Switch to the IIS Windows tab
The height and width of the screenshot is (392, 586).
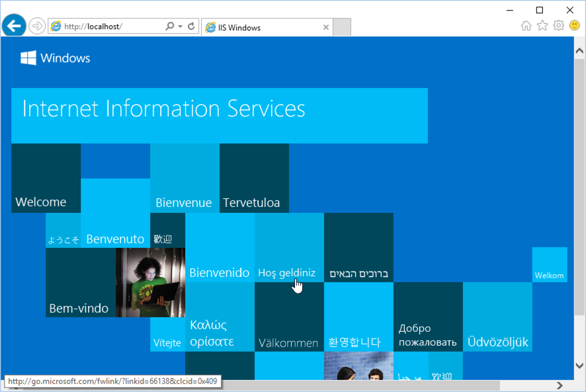click(265, 27)
